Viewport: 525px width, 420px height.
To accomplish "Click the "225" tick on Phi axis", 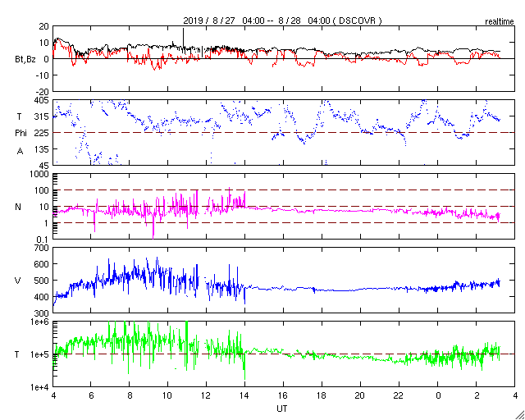I will tap(40, 132).
